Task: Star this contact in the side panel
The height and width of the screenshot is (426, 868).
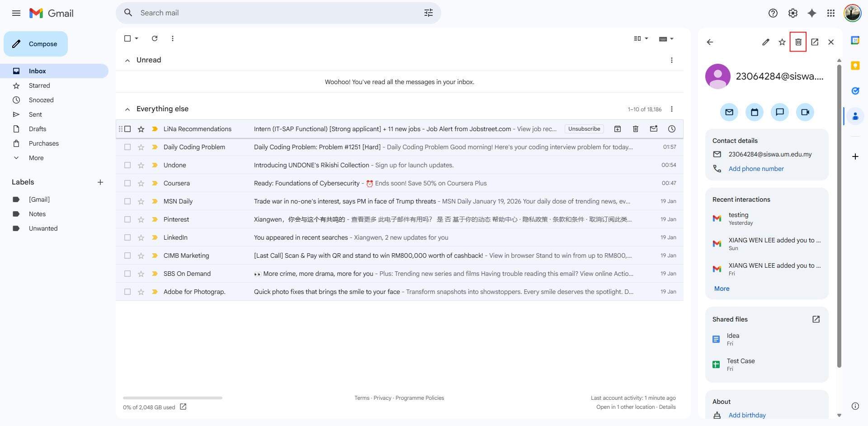Action: coord(782,42)
